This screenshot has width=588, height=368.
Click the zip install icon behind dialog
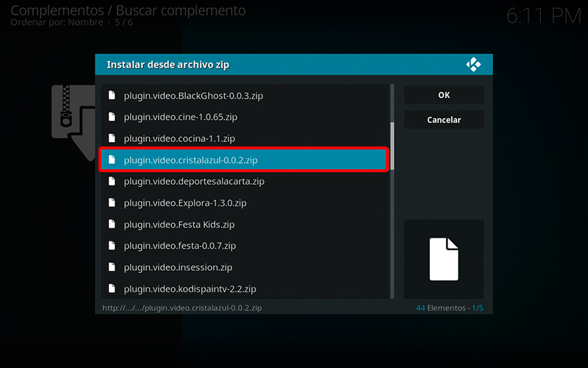[x=73, y=123]
